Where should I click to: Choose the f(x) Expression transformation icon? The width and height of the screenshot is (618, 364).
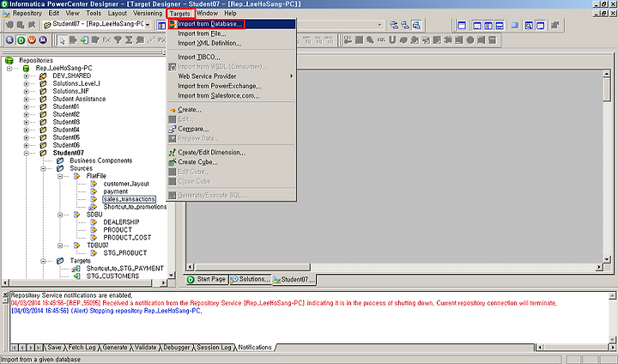coord(106,40)
